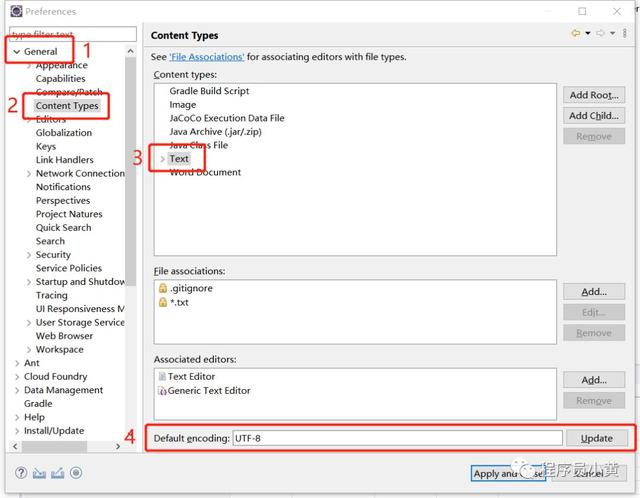Image resolution: width=640 pixels, height=498 pixels.
Task: Click the Forward arrow in header
Action: point(600,33)
